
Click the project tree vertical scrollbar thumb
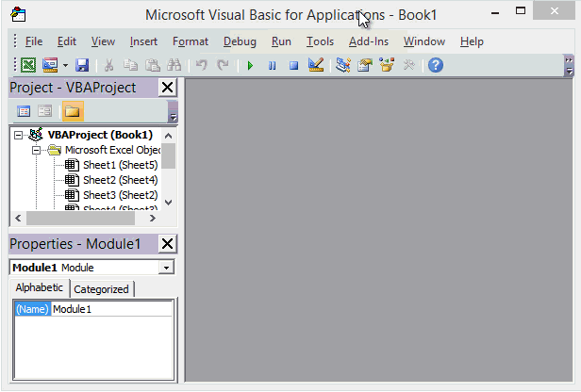pyautogui.click(x=168, y=156)
